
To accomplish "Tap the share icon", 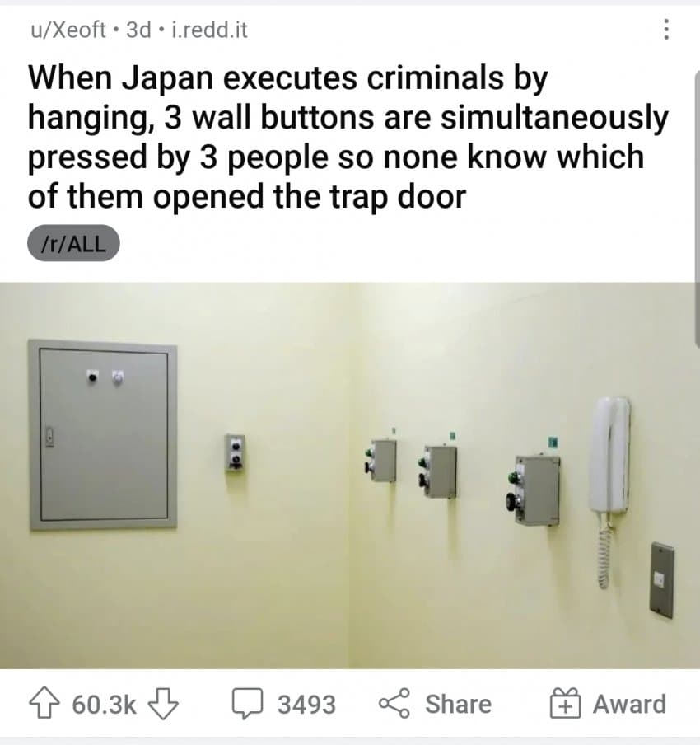I will pyautogui.click(x=394, y=703).
